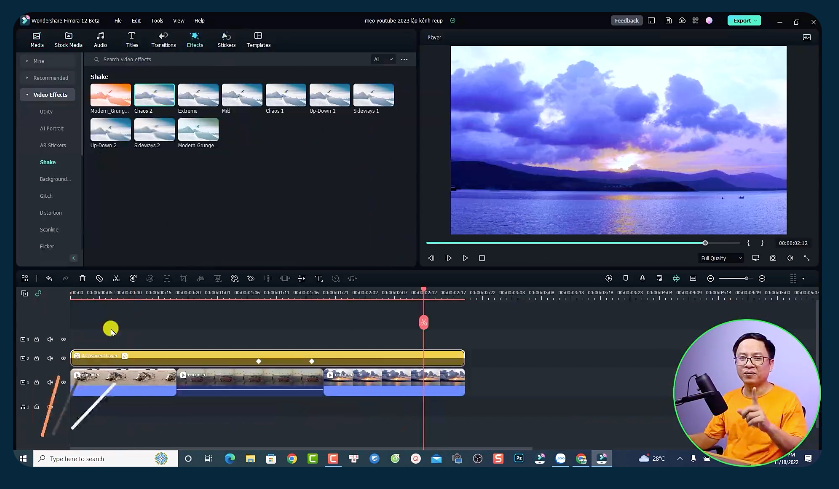Screen dimensions: 839x489
Task: Hide the yellow effect track using eye icon
Action: pyautogui.click(x=63, y=357)
